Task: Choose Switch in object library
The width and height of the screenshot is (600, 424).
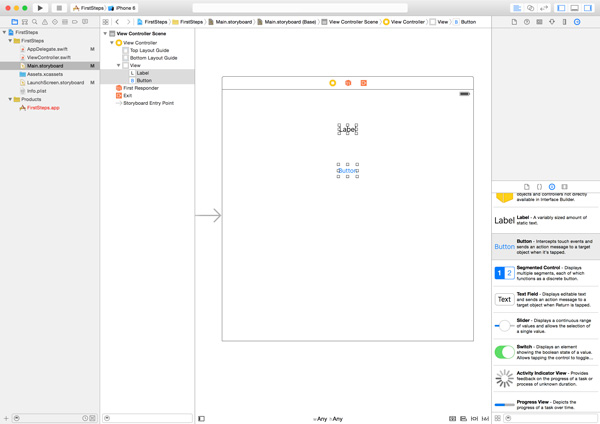Action: pyautogui.click(x=545, y=352)
